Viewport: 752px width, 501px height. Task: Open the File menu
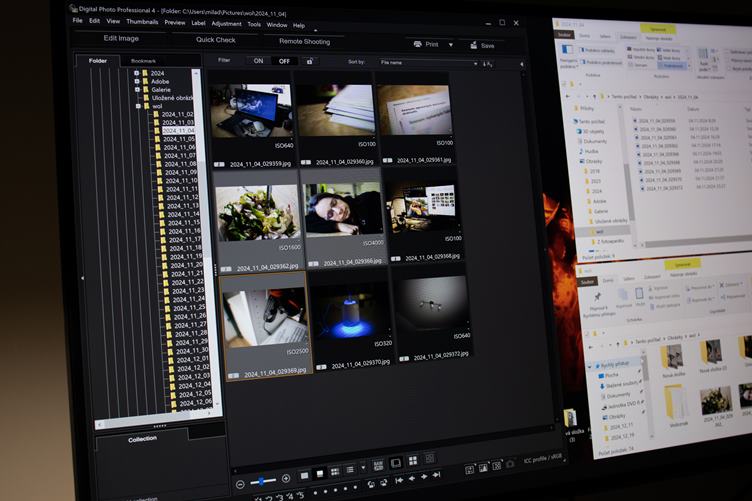(x=77, y=20)
